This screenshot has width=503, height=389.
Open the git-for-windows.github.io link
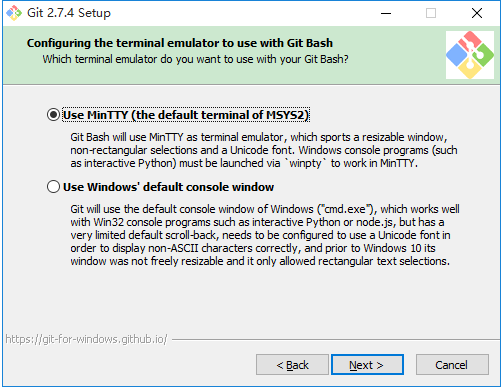tap(86, 339)
